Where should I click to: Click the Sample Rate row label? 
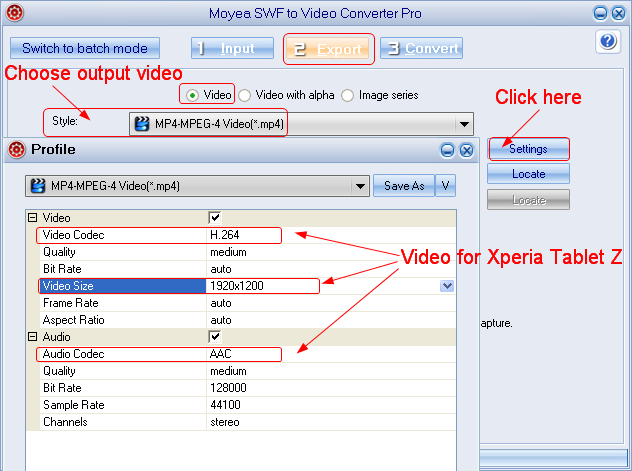[x=74, y=405]
